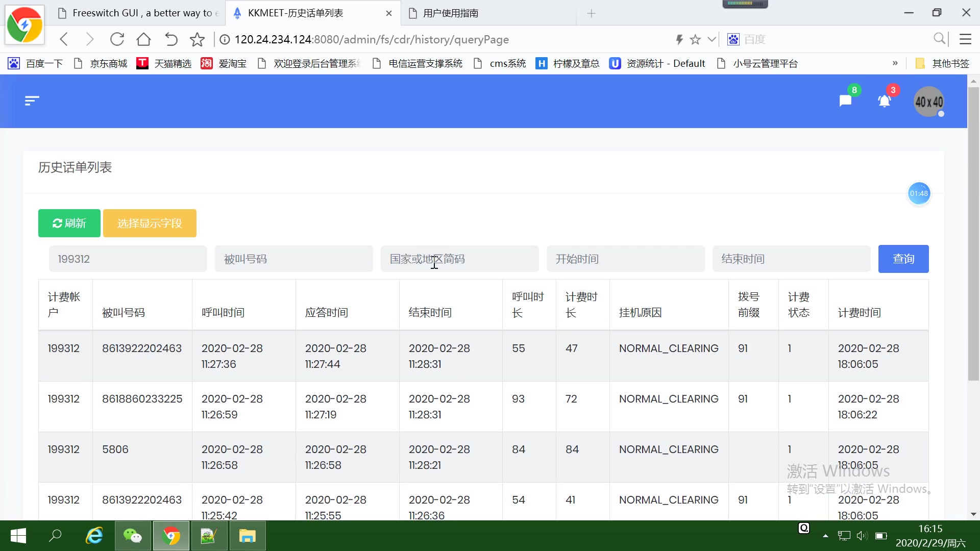
Task: Click the undo/restore closed tab icon
Action: pos(171,39)
